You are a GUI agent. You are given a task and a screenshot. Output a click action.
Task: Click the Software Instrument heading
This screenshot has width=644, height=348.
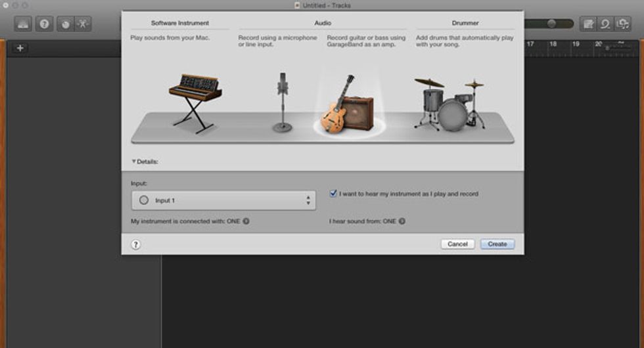tap(180, 23)
